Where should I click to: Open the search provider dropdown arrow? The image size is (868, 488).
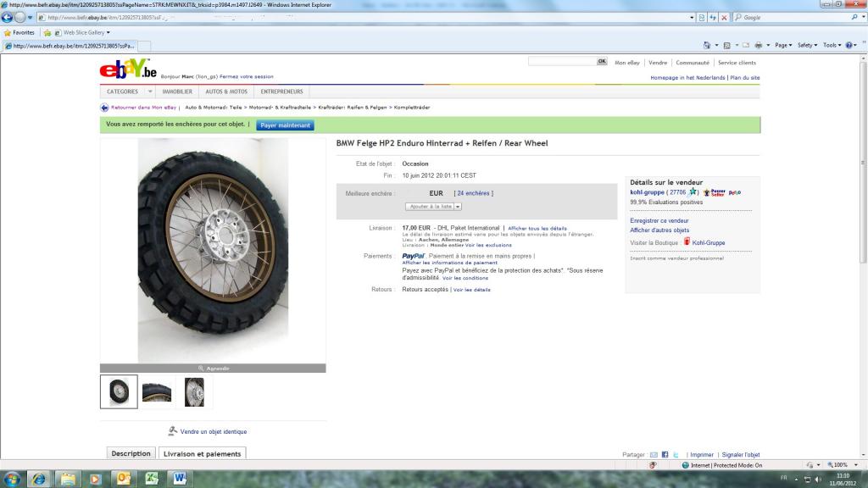[863, 18]
